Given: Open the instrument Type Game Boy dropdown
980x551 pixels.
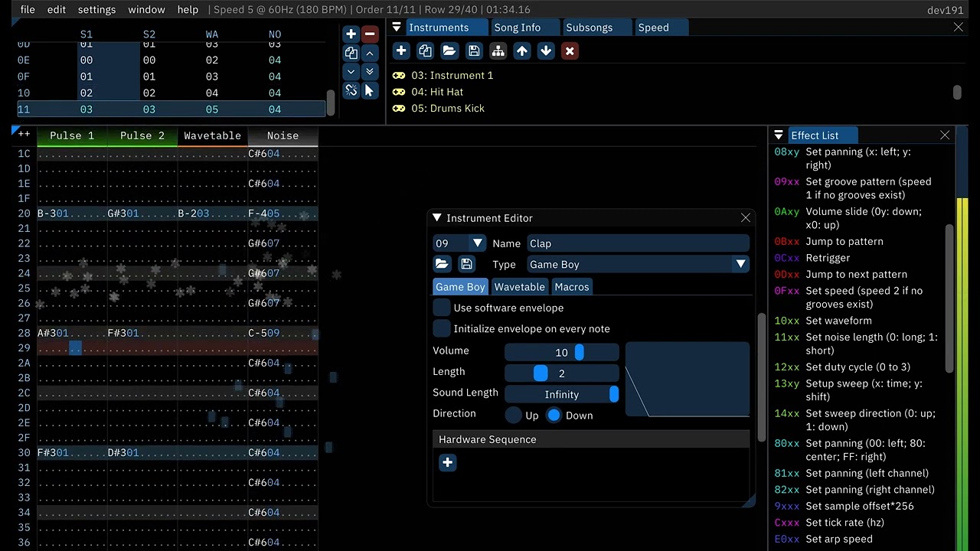Looking at the screenshot, I should coord(638,264).
